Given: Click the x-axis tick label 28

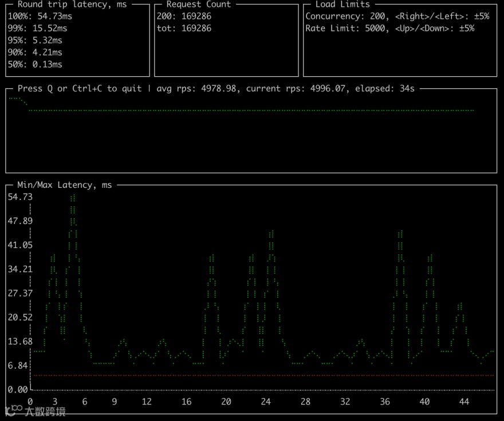Looking at the screenshot, I should click(x=305, y=402).
